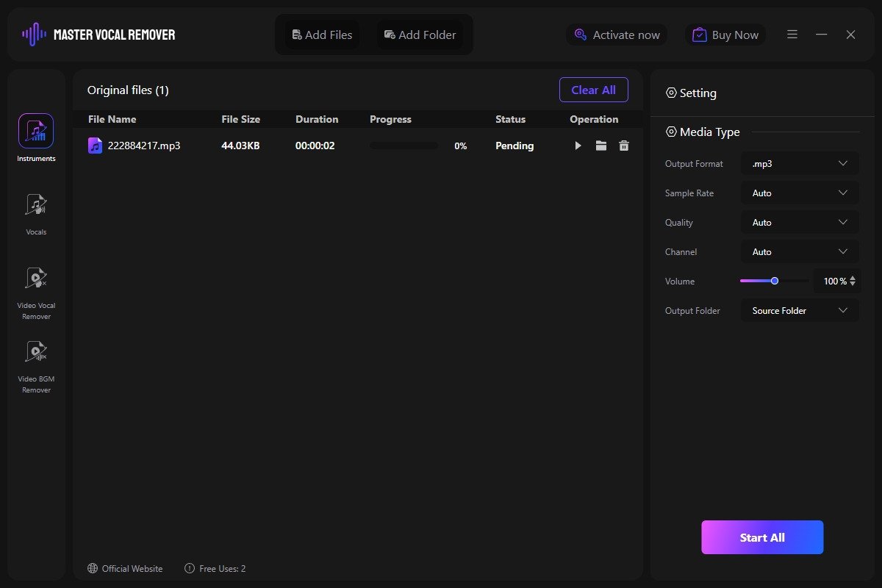This screenshot has width=882, height=588.
Task: Click the Volume slider handle
Action: tap(775, 281)
